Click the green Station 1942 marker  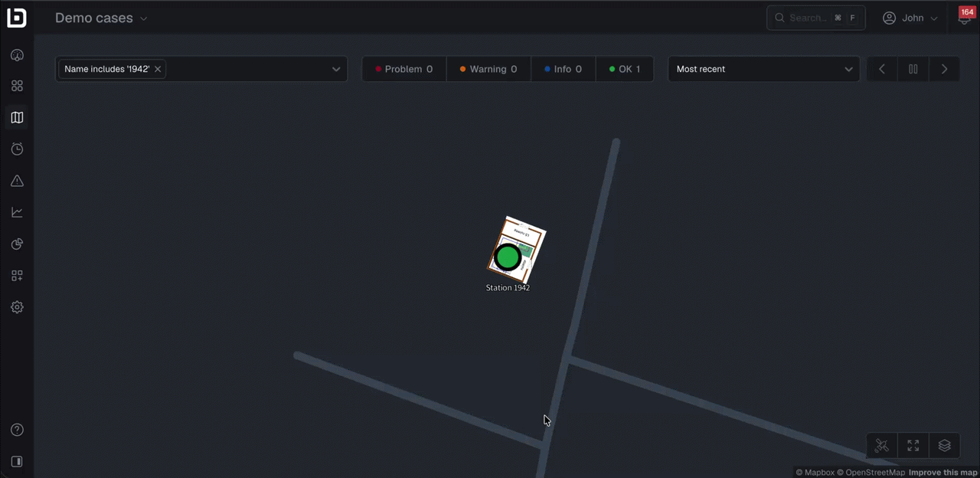pyautogui.click(x=508, y=257)
